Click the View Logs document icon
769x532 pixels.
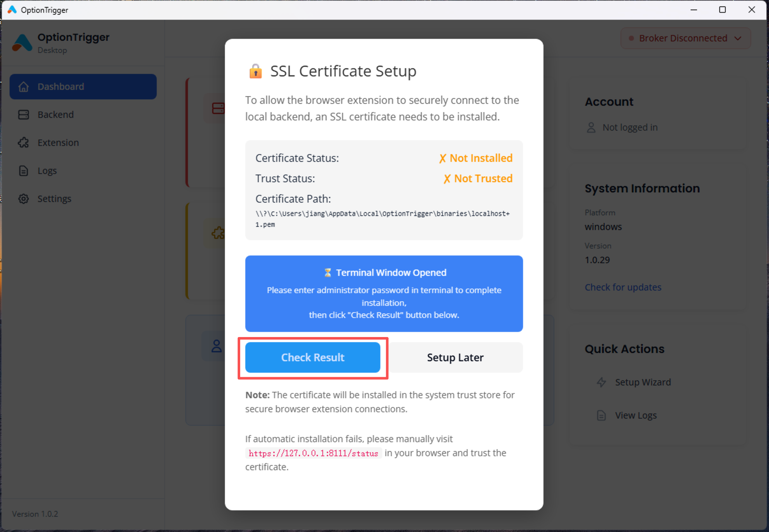601,415
